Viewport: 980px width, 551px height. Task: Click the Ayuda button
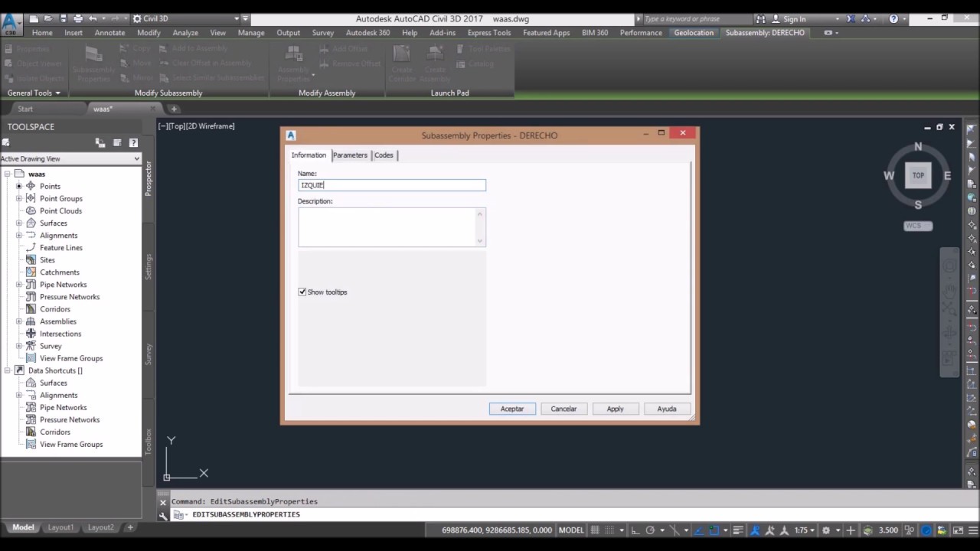click(667, 409)
